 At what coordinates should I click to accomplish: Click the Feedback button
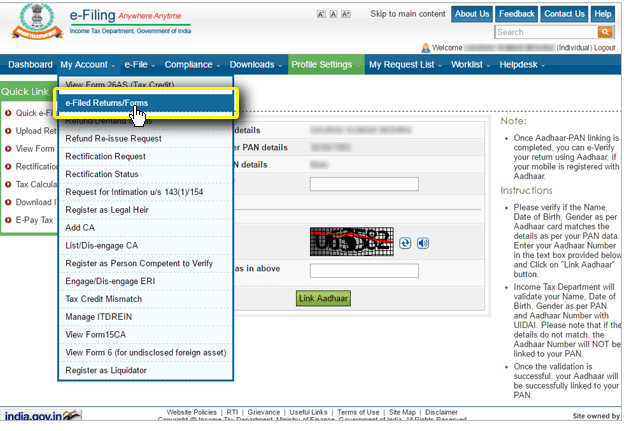[516, 14]
